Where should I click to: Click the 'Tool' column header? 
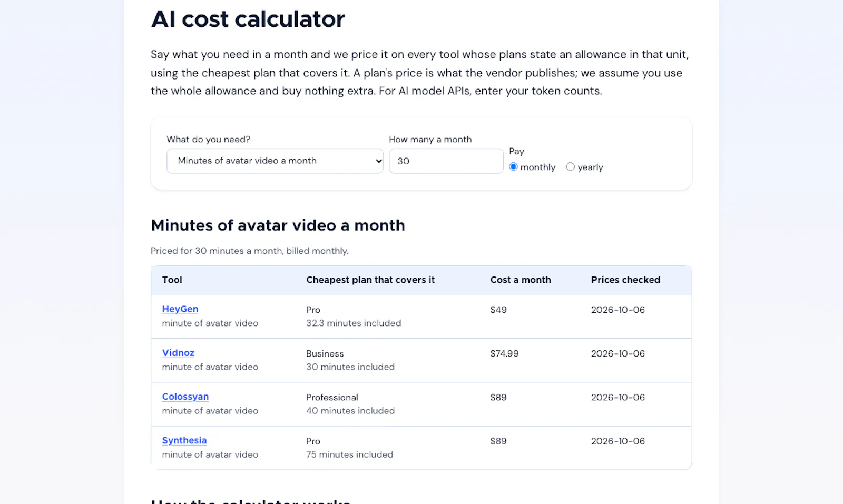pos(172,280)
